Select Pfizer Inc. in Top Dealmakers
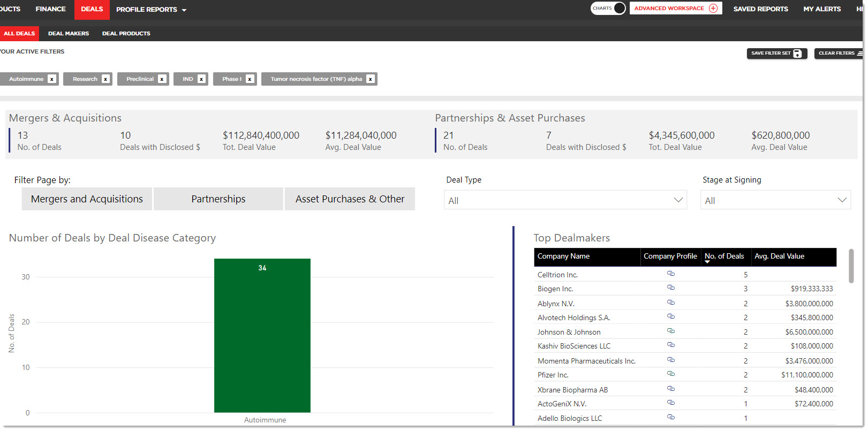 [553, 375]
